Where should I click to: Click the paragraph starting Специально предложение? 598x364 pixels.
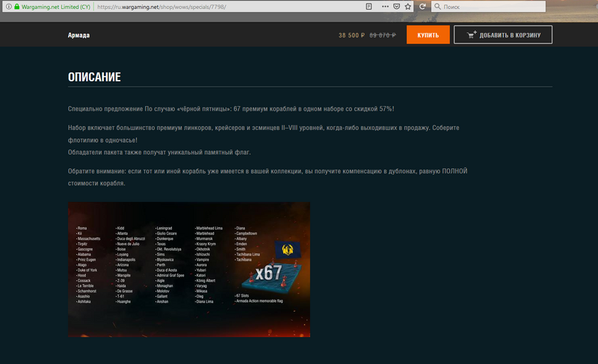pos(231,109)
